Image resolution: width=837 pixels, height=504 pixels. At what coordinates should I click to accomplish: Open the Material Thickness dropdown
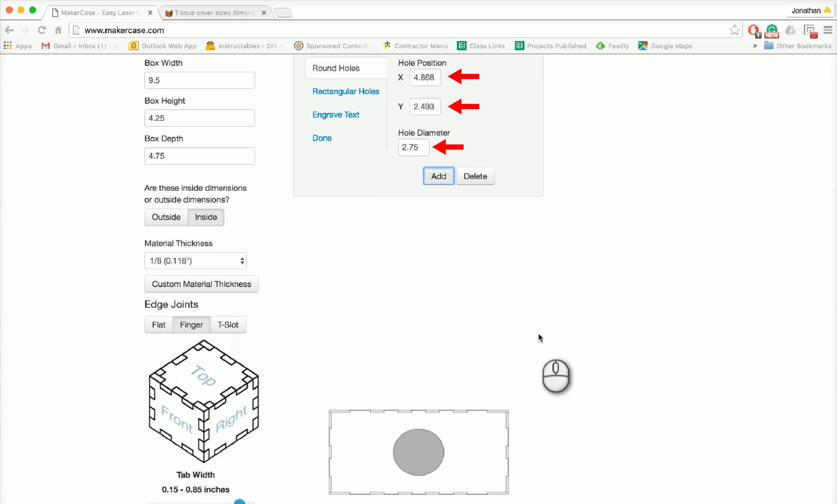click(196, 261)
